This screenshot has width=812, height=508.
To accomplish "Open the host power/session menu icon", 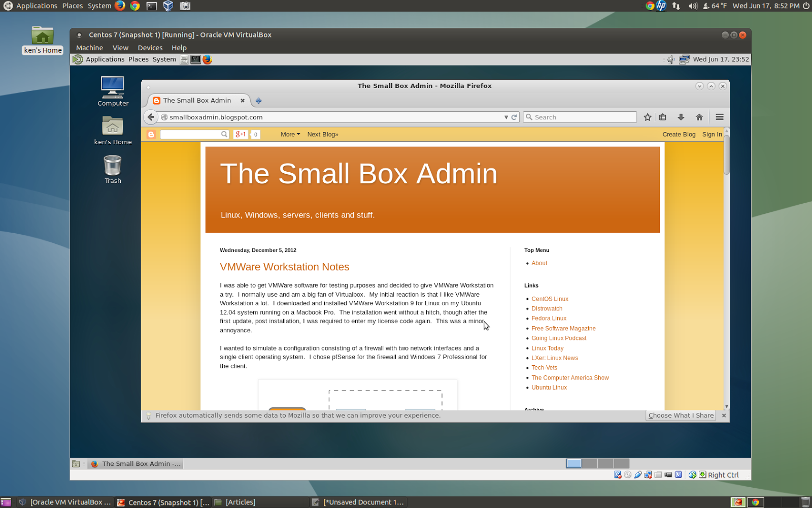I will 806,6.
